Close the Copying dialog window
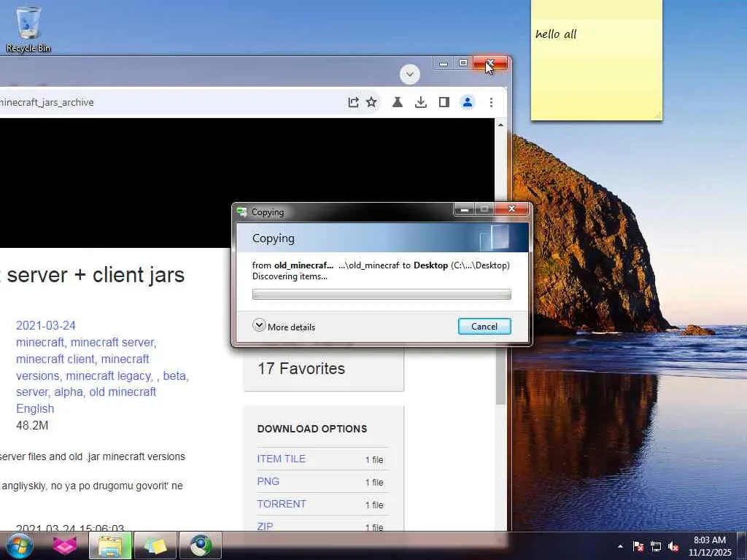The image size is (747, 560). [512, 209]
